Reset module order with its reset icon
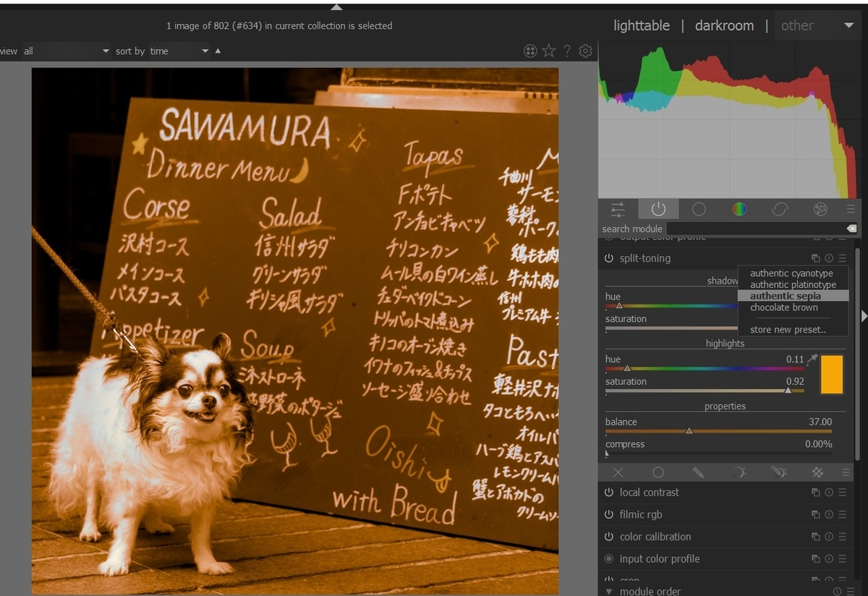Image resolution: width=868 pixels, height=596 pixels. click(x=837, y=591)
